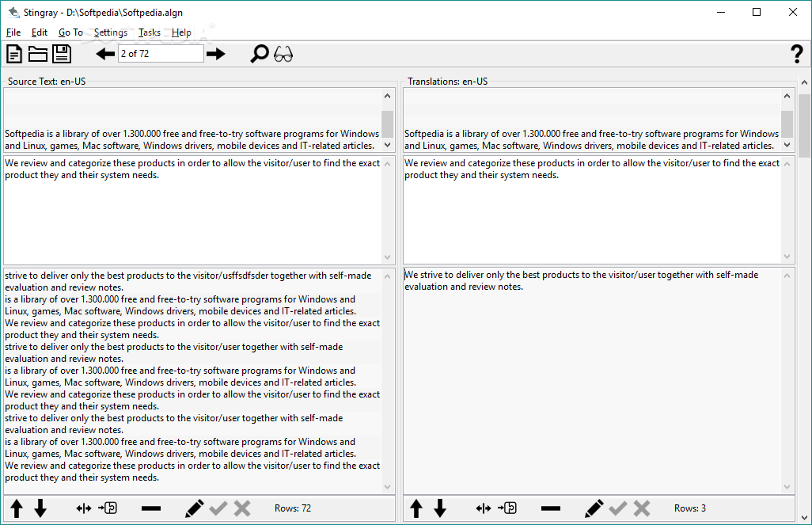Split translation segment icon
Viewport: 812px width, 525px height.
point(483,508)
